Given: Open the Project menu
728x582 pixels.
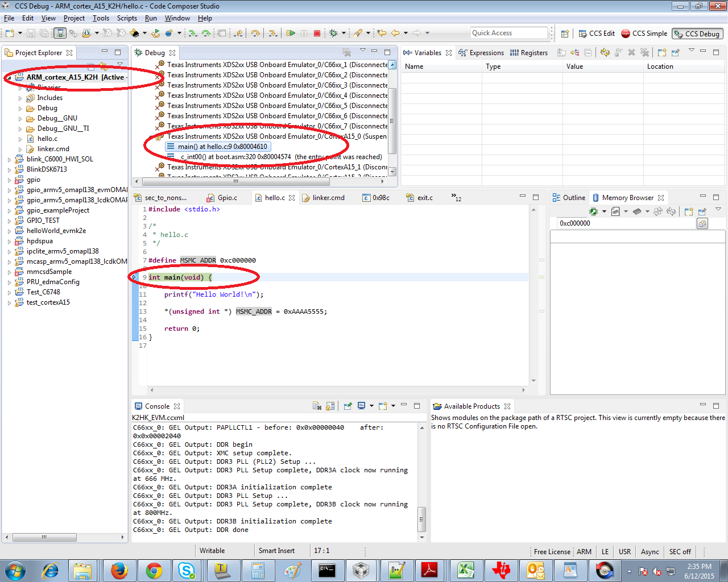Looking at the screenshot, I should click(74, 18).
